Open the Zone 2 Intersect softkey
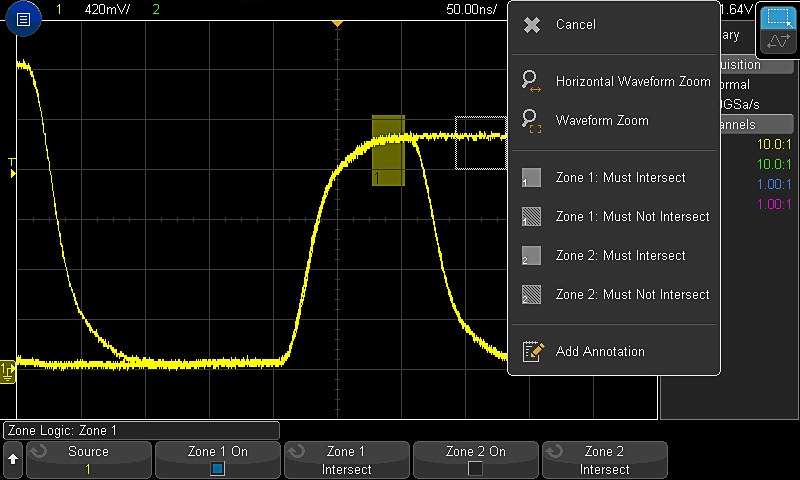Screen dimensions: 800x480 [605, 460]
